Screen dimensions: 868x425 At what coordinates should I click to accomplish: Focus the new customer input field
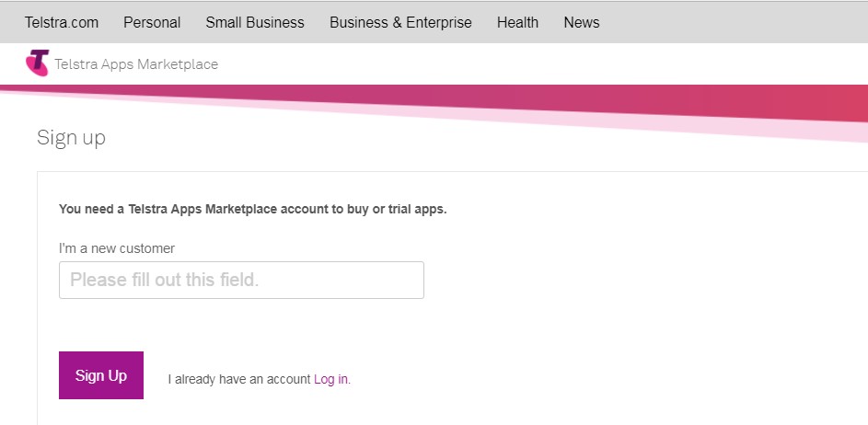click(241, 280)
